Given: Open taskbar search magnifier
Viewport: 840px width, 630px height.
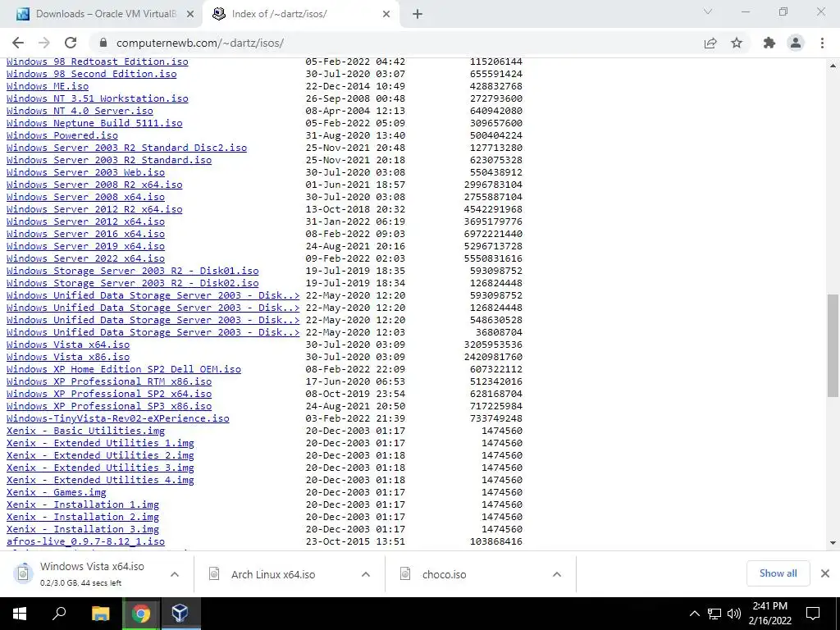Looking at the screenshot, I should point(59,614).
